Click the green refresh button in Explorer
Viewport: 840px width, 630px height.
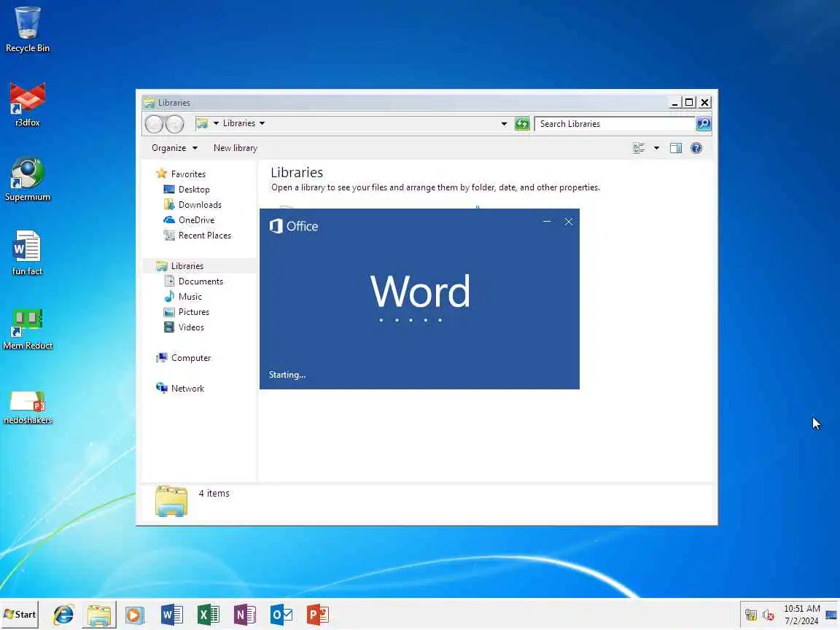coord(522,124)
